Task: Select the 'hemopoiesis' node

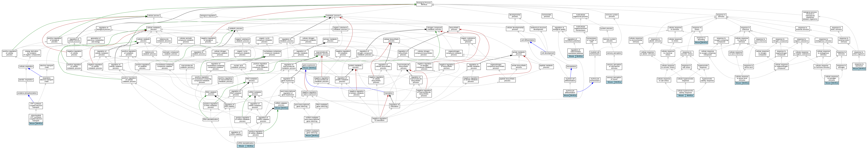Action: pyautogui.click(x=571, y=66)
